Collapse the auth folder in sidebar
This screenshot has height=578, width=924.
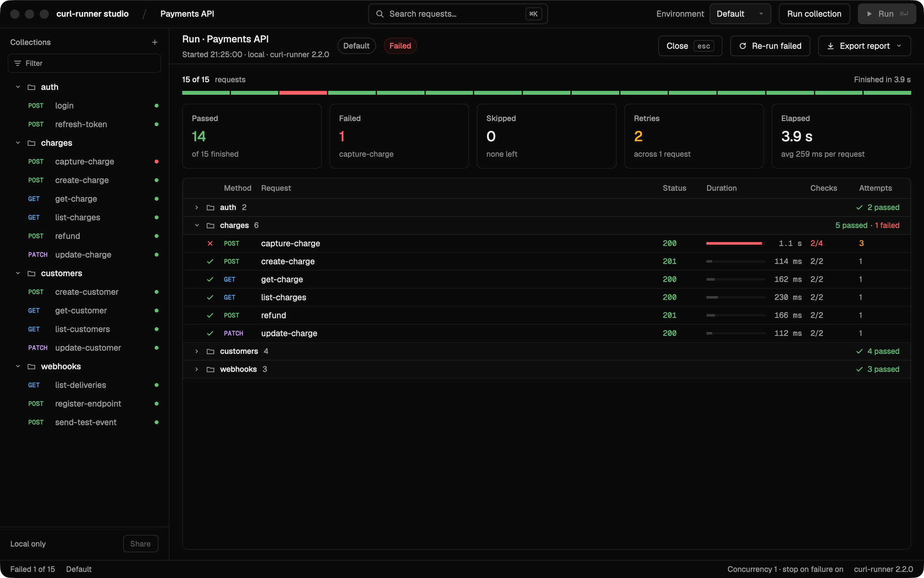coord(18,87)
